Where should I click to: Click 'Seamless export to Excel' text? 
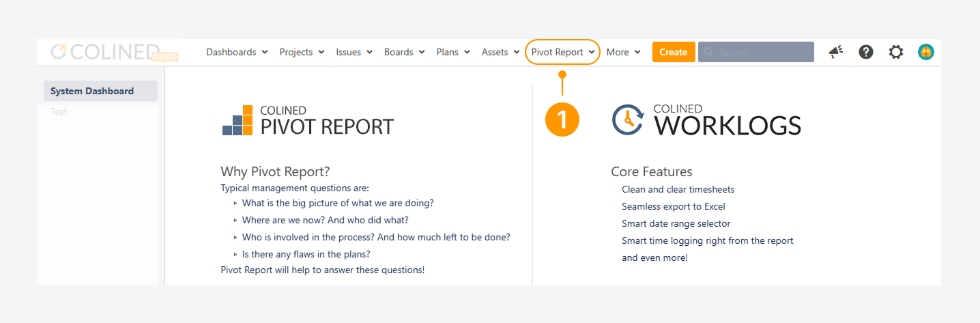[x=674, y=207]
